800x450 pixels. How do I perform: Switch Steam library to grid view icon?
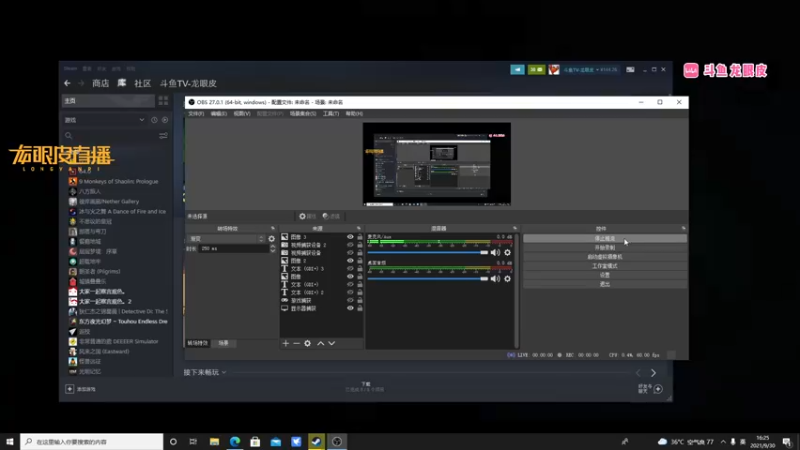tap(163, 101)
